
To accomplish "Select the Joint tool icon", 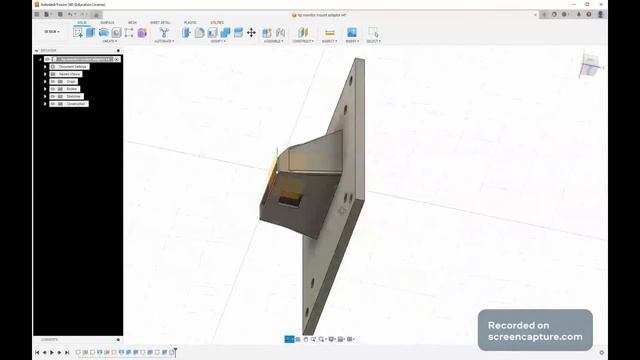I will point(280,32).
